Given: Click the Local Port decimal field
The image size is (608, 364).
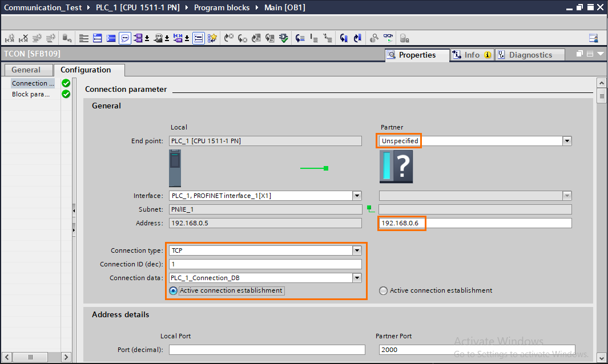Looking at the screenshot, I should 267,350.
